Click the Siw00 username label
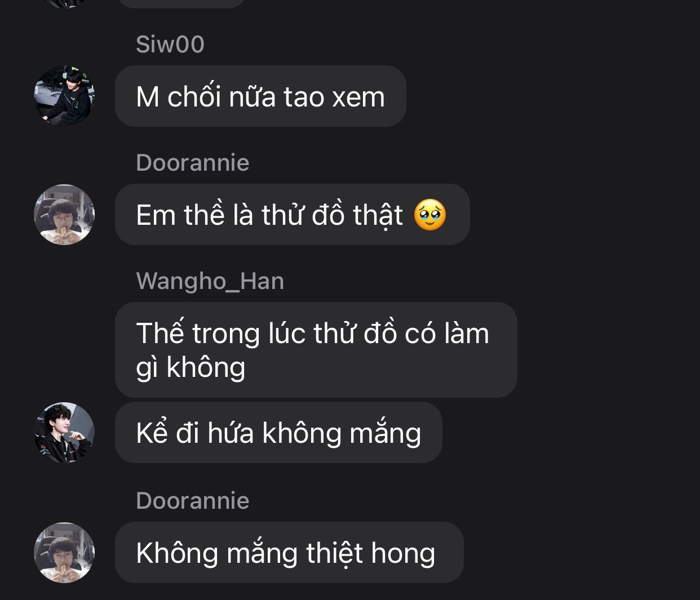 click(x=170, y=45)
